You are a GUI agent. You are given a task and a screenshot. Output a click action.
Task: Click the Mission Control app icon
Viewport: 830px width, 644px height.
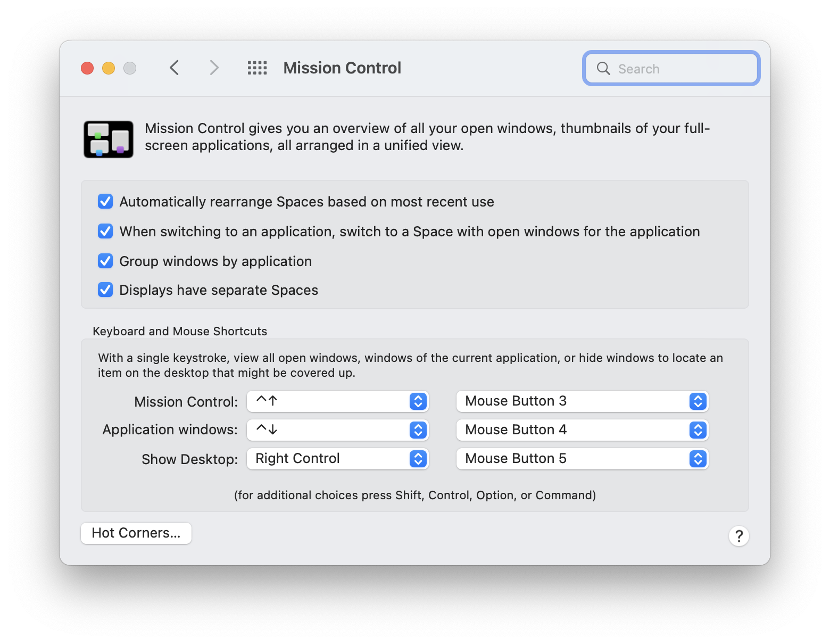pos(109,139)
